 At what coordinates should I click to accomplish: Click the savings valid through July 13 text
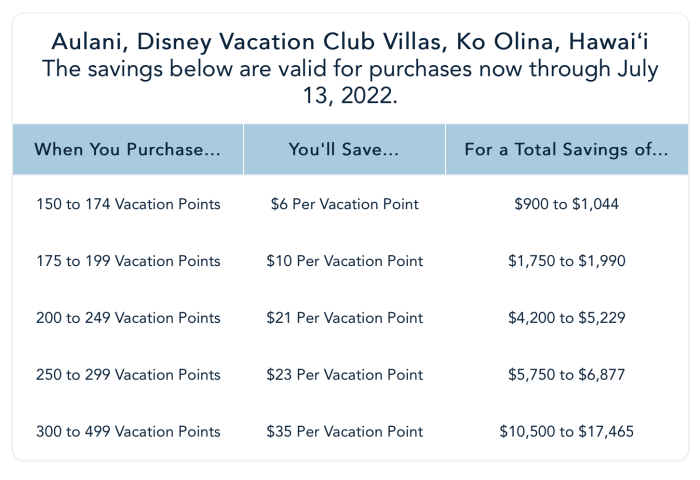click(x=350, y=82)
